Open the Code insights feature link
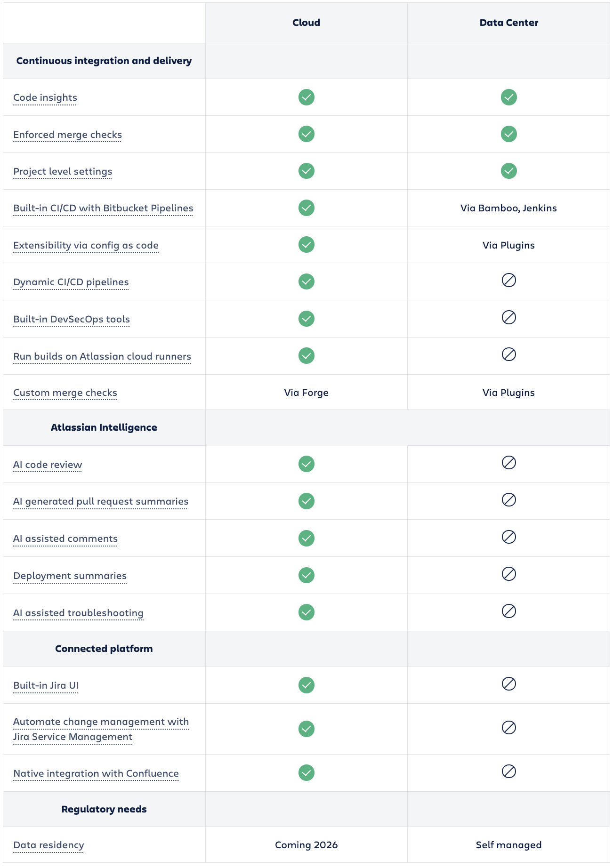 point(45,97)
